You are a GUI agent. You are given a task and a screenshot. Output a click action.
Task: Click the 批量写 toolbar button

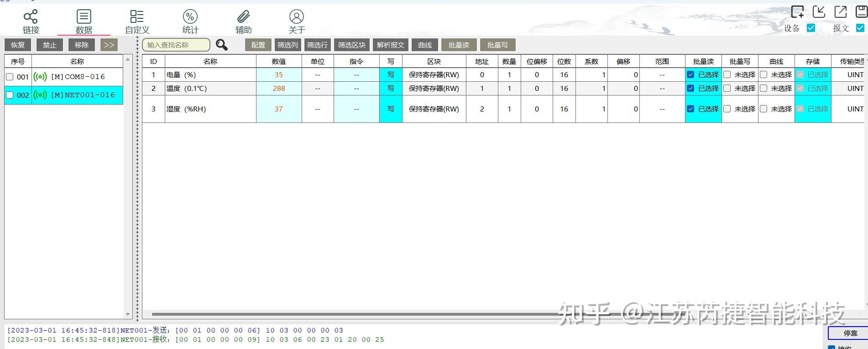[x=498, y=45]
